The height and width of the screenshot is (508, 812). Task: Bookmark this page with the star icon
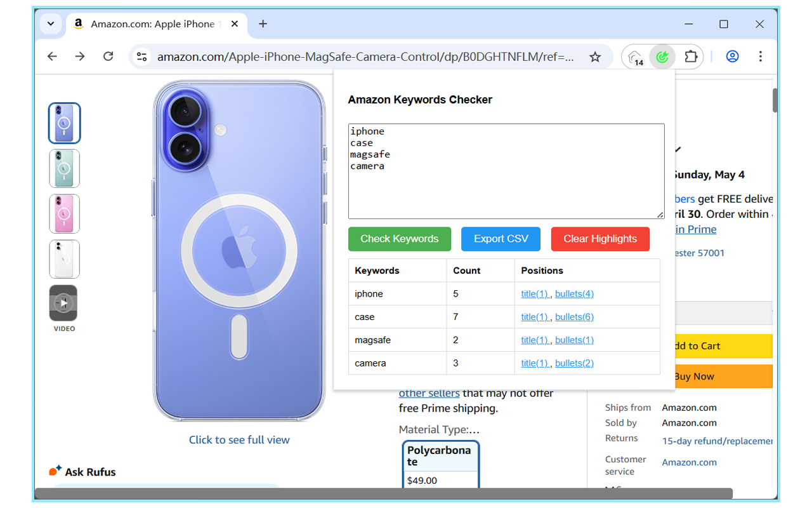pyautogui.click(x=594, y=57)
